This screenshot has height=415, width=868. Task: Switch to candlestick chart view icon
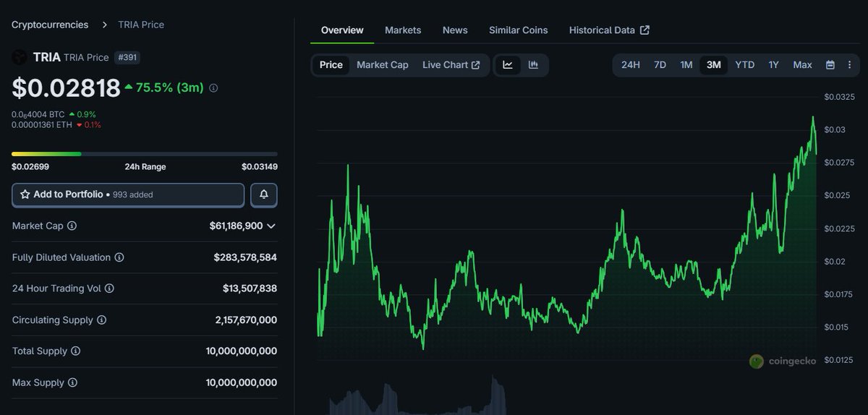[x=533, y=65]
